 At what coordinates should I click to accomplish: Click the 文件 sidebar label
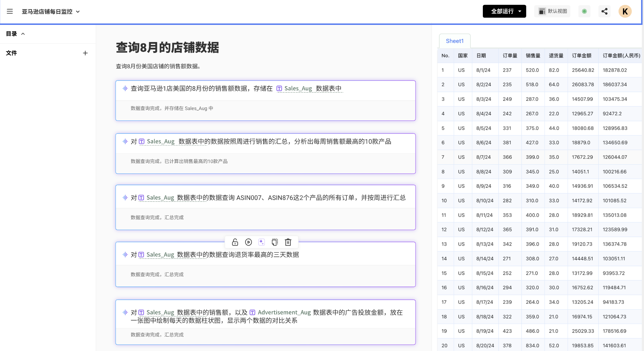pos(12,53)
